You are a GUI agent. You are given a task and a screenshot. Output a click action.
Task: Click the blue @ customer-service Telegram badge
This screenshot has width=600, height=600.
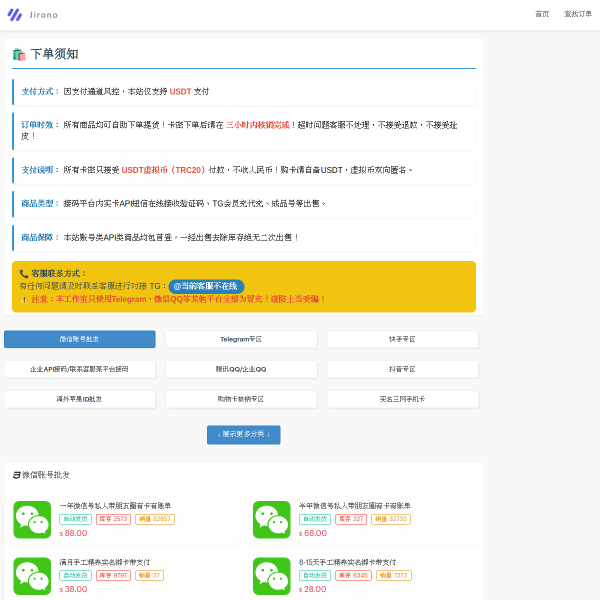pyautogui.click(x=206, y=286)
